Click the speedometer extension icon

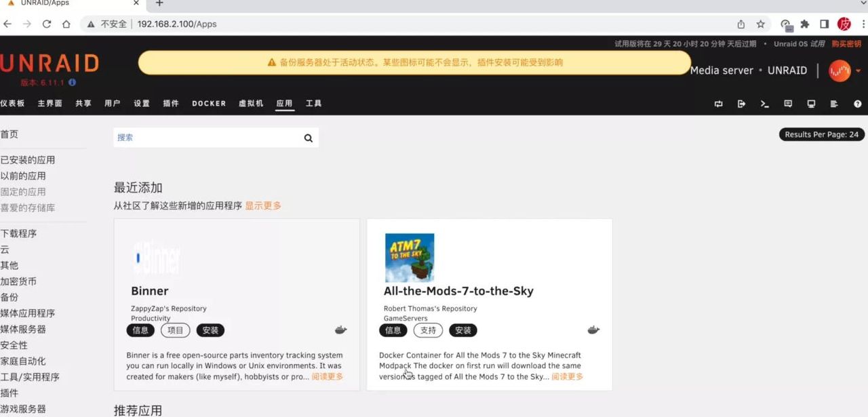[786, 24]
